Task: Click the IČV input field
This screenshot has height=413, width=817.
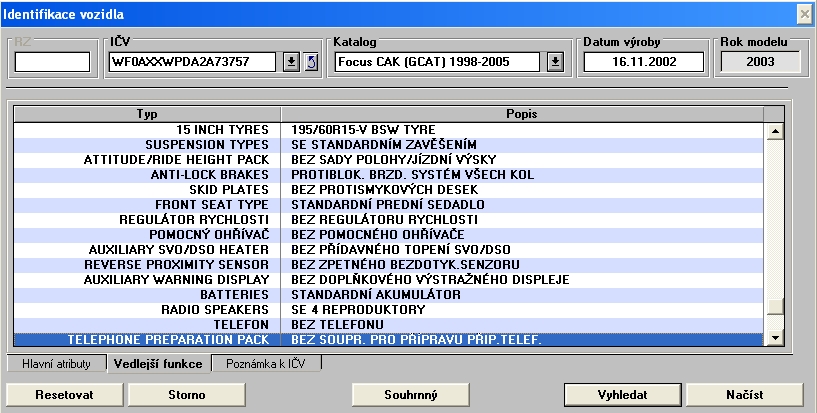Action: [192, 62]
